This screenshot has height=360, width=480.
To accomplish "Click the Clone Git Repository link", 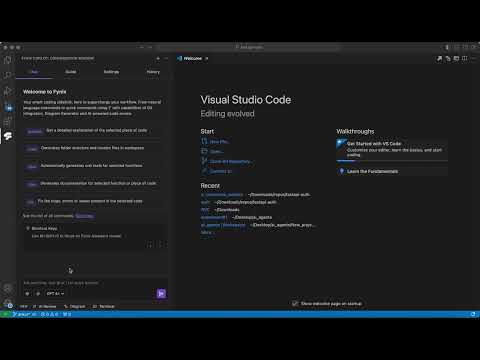I will (231, 162).
